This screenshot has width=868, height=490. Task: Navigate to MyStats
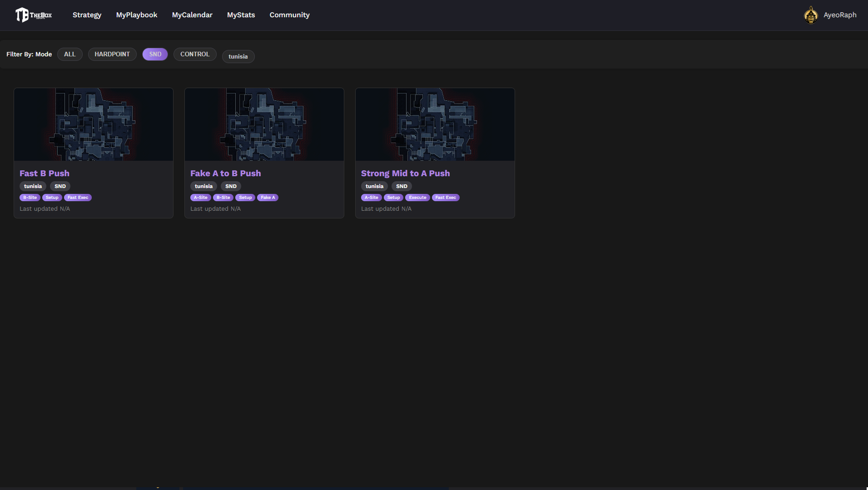[241, 15]
